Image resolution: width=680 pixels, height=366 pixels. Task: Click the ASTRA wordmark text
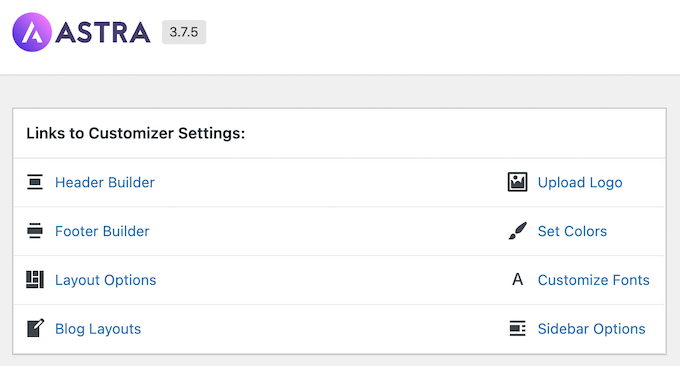pyautogui.click(x=103, y=33)
